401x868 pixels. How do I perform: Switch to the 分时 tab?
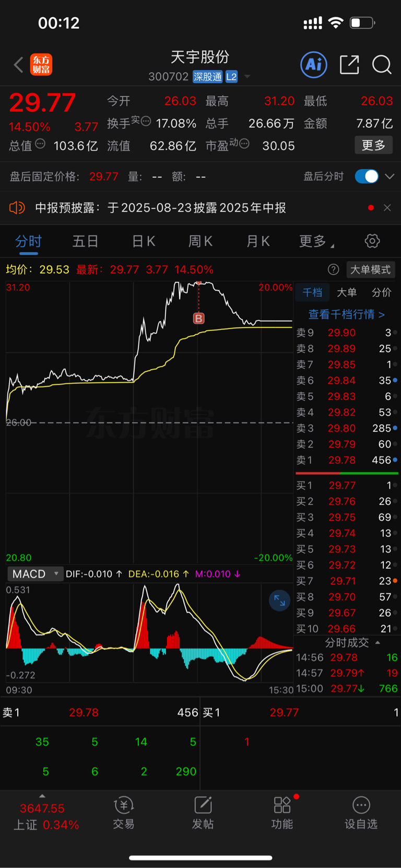(28, 241)
